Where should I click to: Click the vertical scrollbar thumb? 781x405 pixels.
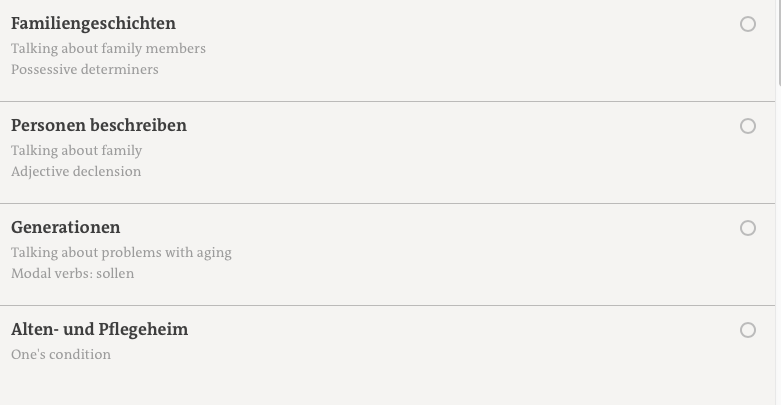coord(778,40)
